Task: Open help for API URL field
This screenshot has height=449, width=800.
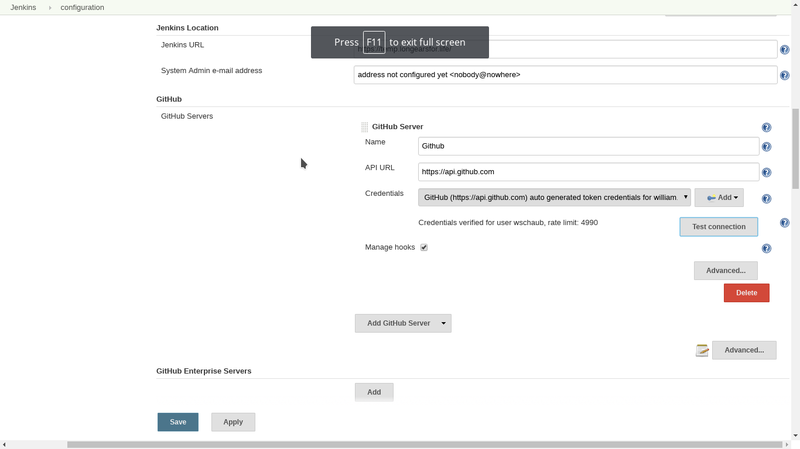Action: click(766, 172)
